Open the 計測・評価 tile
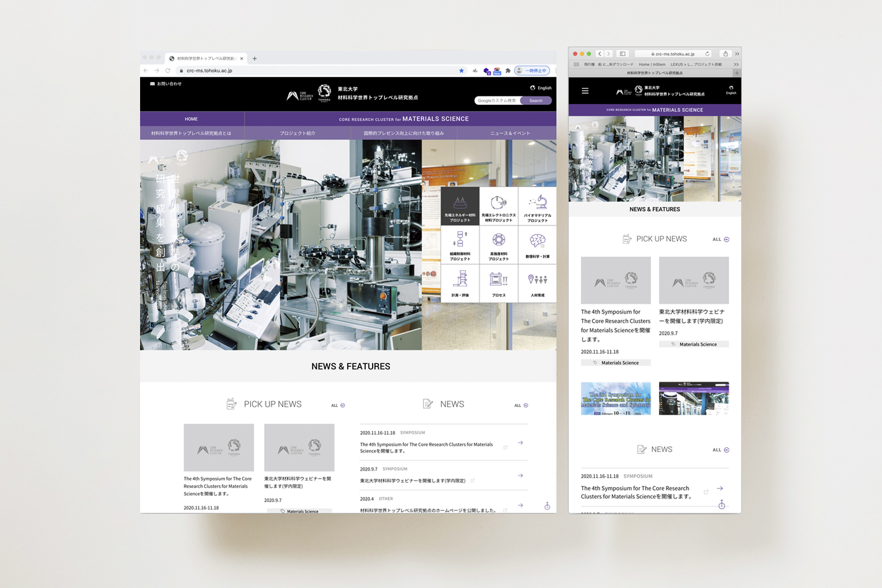 pos(460,284)
